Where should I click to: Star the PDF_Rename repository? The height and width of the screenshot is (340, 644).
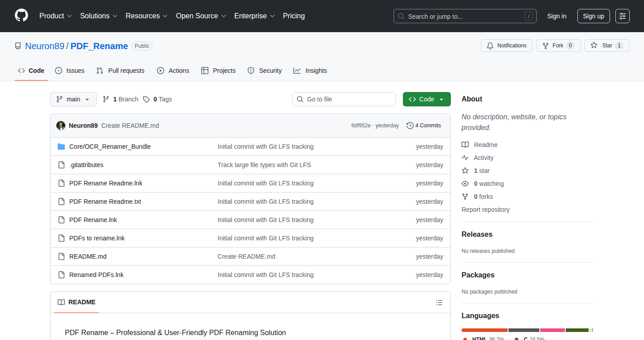tap(607, 46)
